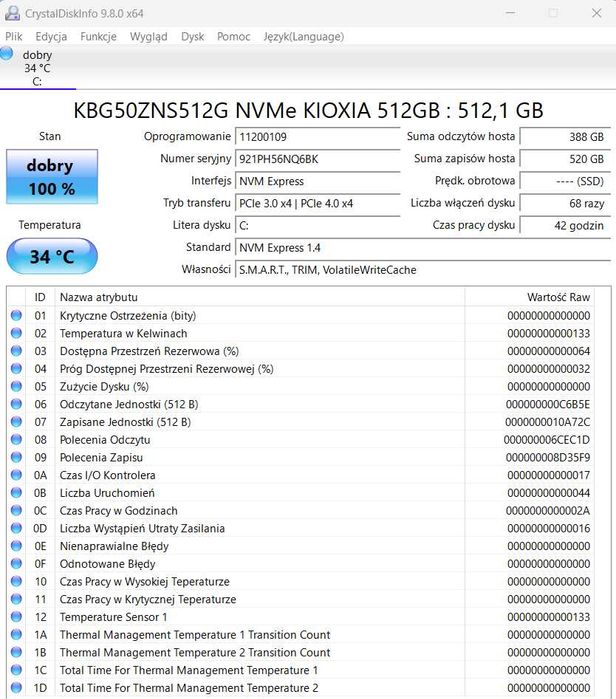Select the C: disk tab
The height and width of the screenshot is (699, 616).
38,68
